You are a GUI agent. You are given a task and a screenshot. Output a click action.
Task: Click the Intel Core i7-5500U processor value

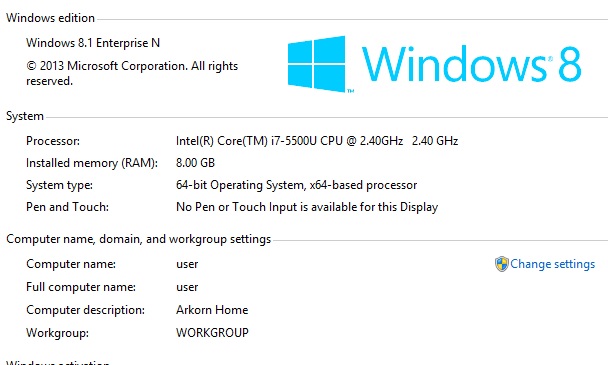[x=317, y=141]
